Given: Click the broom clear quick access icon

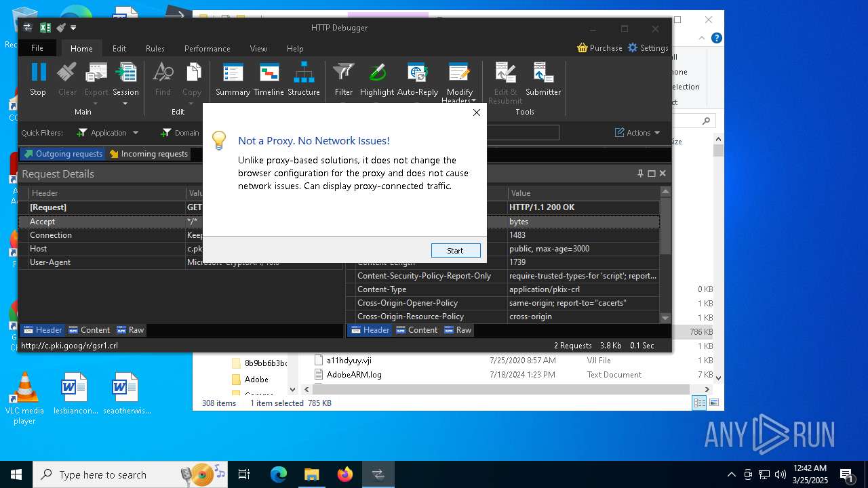Looking at the screenshot, I should [x=61, y=28].
